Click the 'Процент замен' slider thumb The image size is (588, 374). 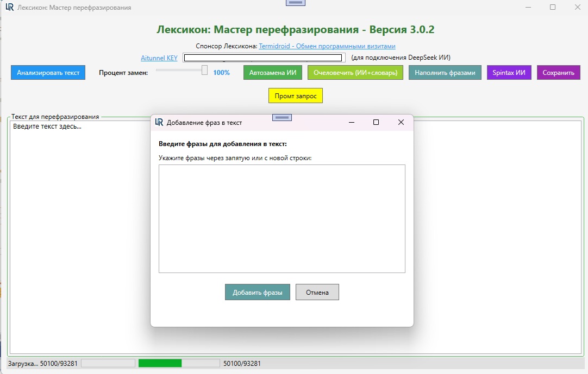tap(204, 70)
